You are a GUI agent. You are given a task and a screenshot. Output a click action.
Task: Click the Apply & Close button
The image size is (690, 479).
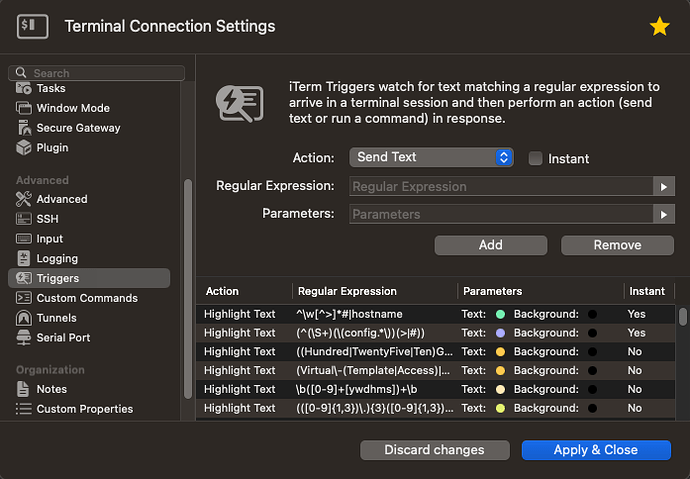pyautogui.click(x=595, y=450)
